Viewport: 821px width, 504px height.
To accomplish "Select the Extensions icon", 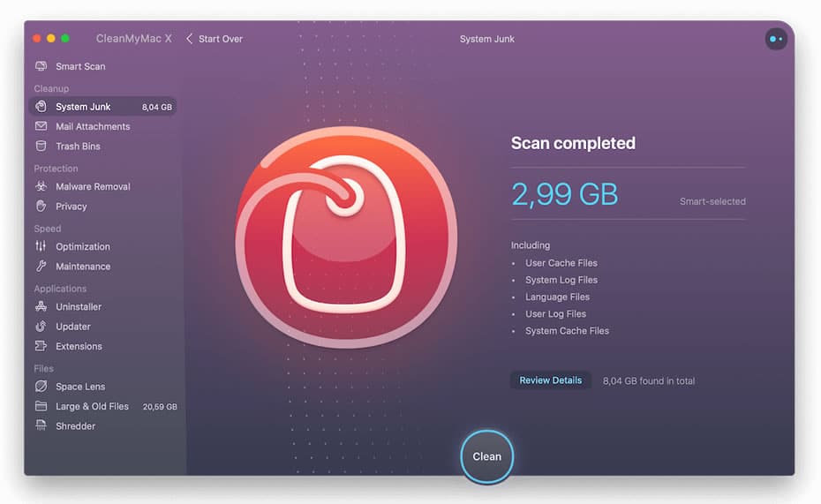I will pyautogui.click(x=41, y=346).
